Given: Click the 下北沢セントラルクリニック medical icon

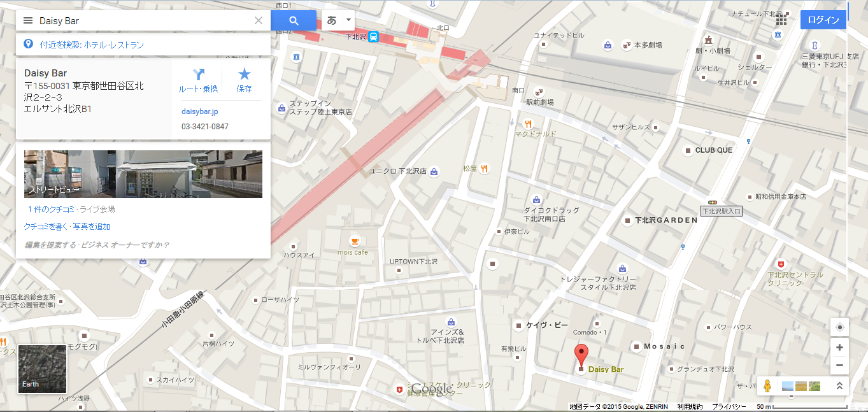Looking at the screenshot, I should click(781, 264).
